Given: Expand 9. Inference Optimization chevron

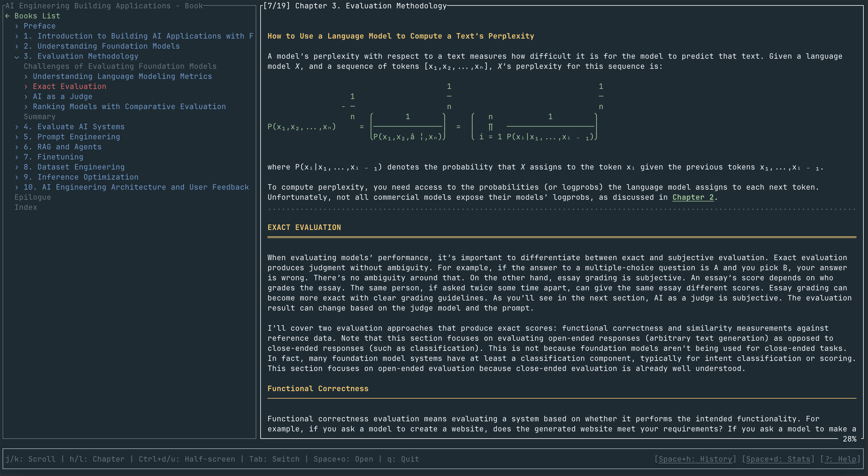Looking at the screenshot, I should [x=16, y=177].
